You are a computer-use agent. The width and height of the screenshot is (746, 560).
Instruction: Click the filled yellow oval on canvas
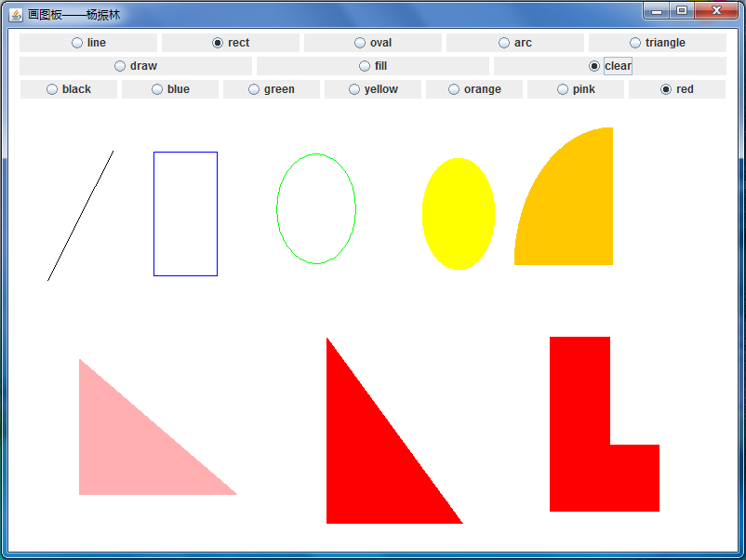[459, 214]
